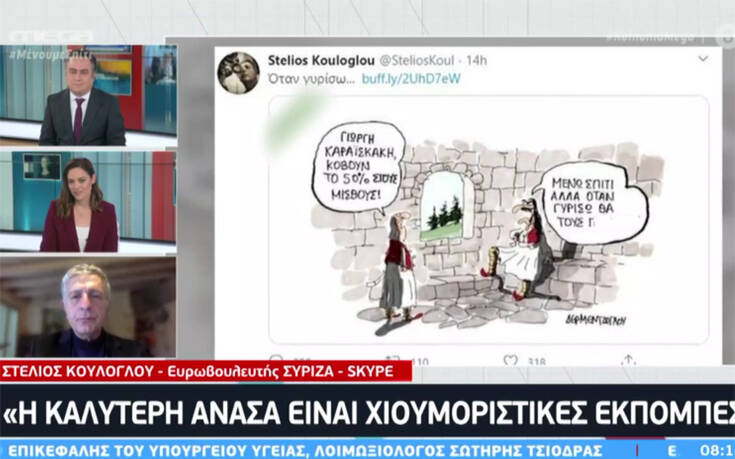Select the Skype guest video feed

[x=88, y=307]
